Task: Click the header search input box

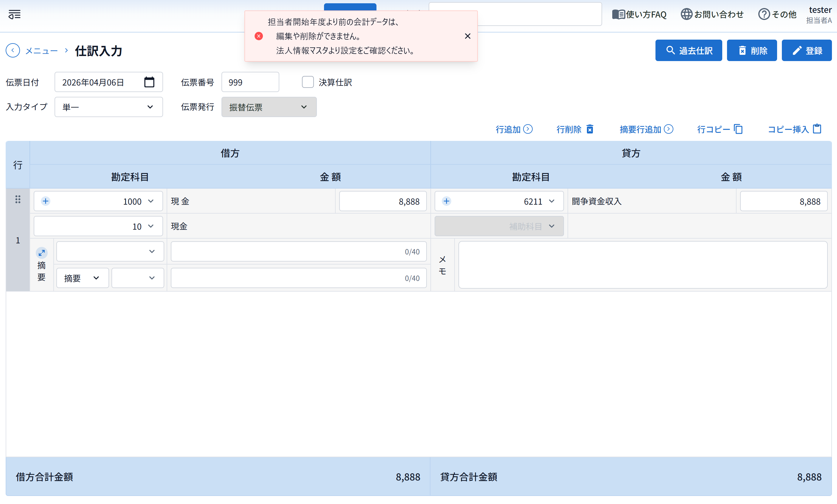Action: coord(515,14)
